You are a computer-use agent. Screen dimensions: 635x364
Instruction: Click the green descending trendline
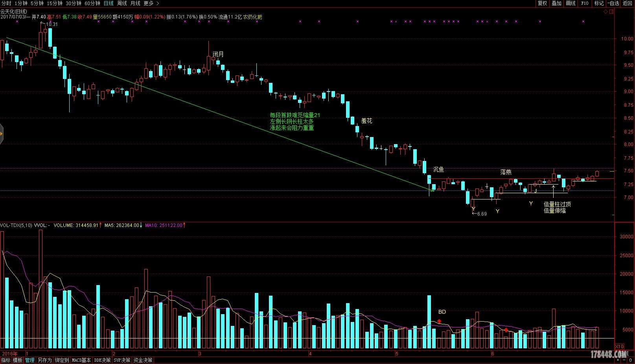(x=220, y=114)
